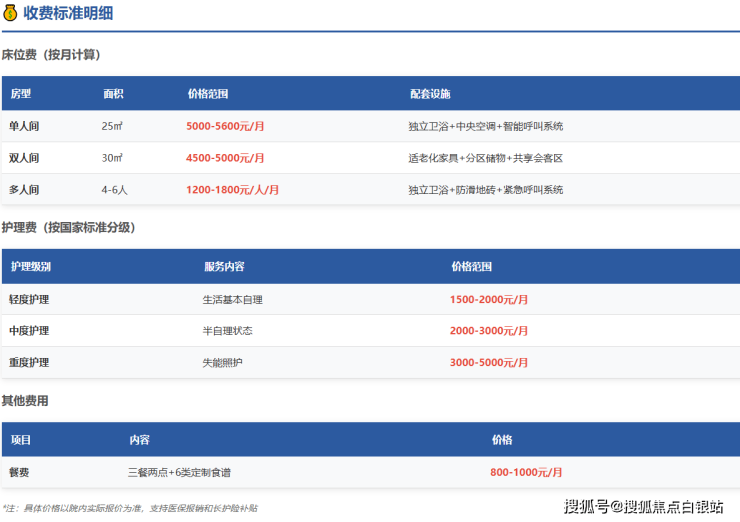Click the 配套设施 column header

[x=430, y=94]
